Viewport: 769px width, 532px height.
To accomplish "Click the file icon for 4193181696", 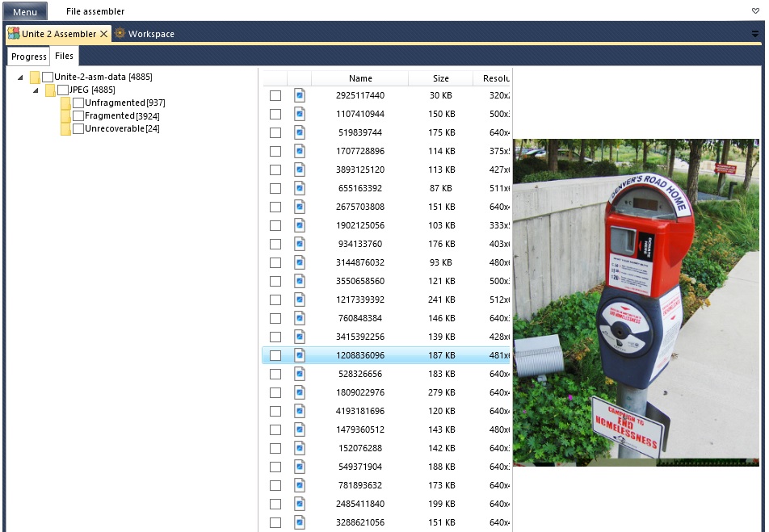I will 300,411.
